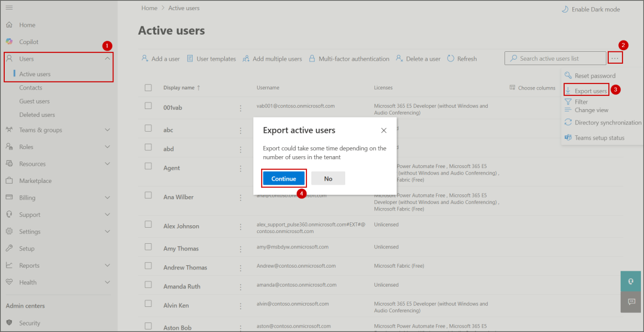
Task: Check the abd user checkbox
Action: (x=148, y=147)
